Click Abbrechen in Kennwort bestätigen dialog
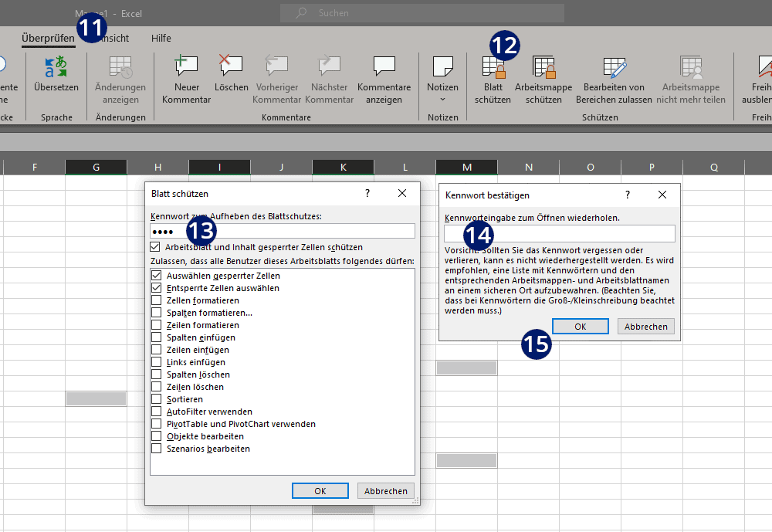 pos(646,326)
